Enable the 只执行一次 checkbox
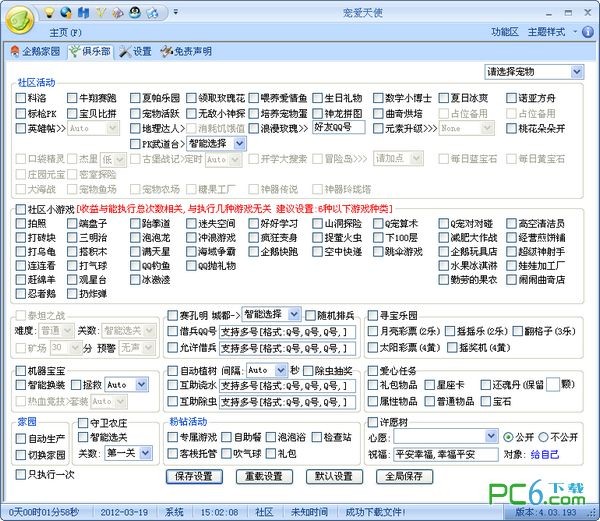The height and width of the screenshot is (521, 600). [21, 475]
